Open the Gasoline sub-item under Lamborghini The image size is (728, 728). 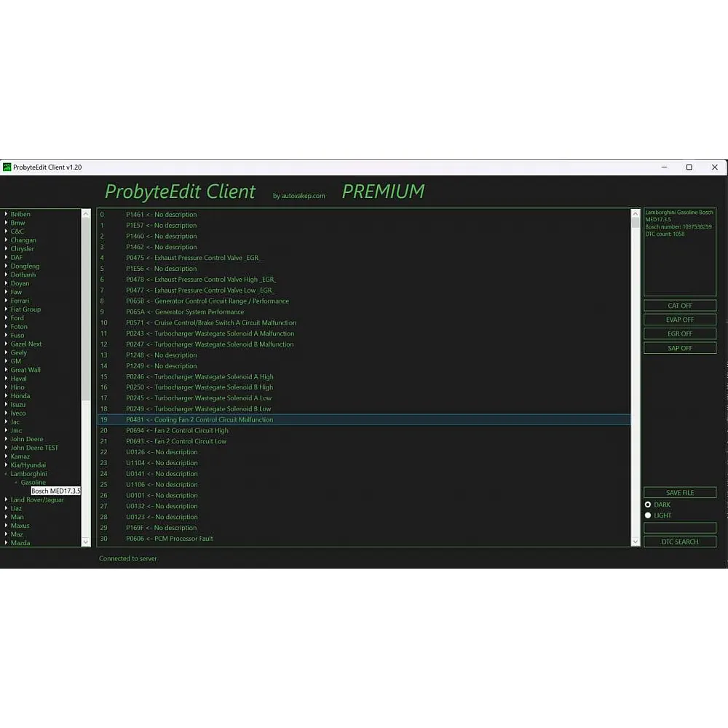[x=33, y=483]
